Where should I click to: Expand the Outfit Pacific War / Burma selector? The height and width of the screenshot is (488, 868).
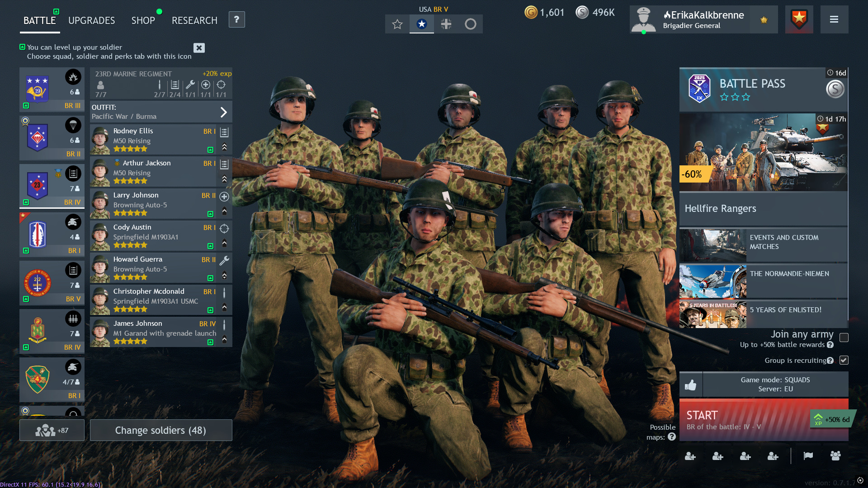(x=223, y=112)
